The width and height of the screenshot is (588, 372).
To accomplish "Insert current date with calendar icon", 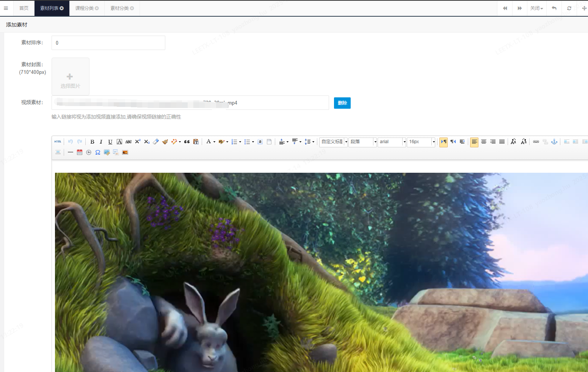I will pos(80,152).
